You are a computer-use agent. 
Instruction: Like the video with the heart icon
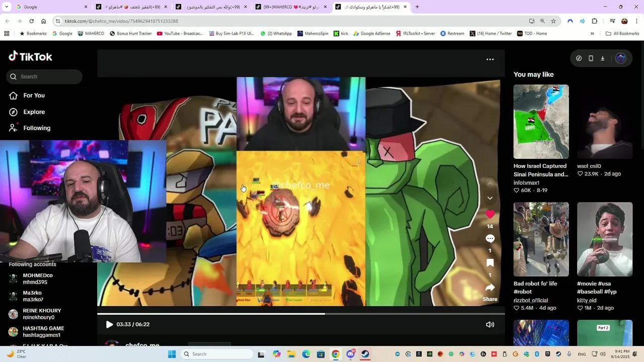click(490, 214)
